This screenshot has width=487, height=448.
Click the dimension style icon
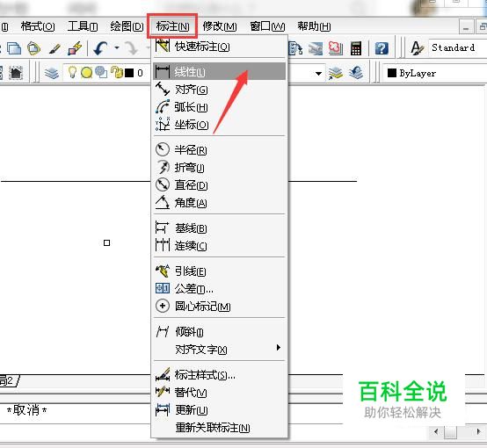[163, 374]
